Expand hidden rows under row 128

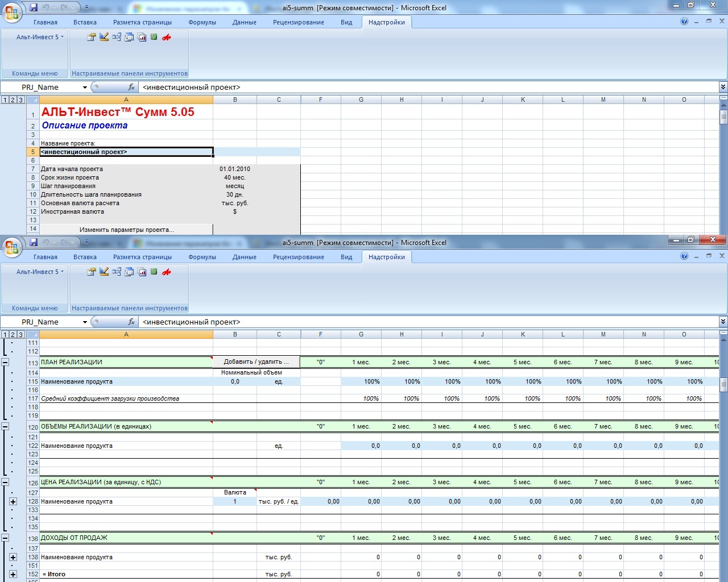[13, 501]
